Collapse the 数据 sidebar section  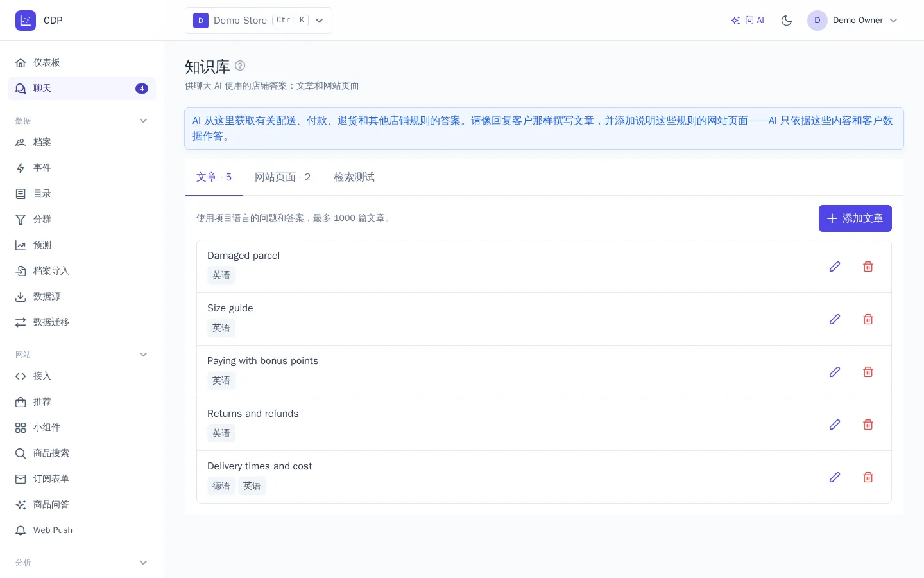coord(144,121)
